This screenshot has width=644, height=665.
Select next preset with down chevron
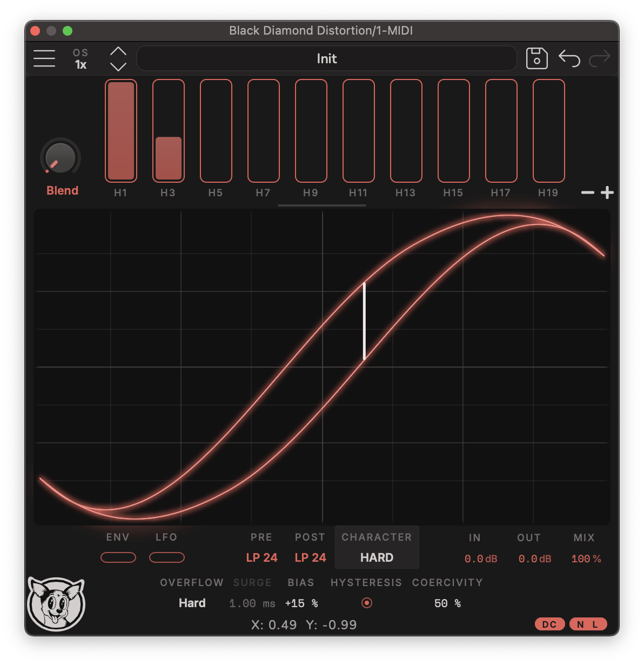pos(118,66)
